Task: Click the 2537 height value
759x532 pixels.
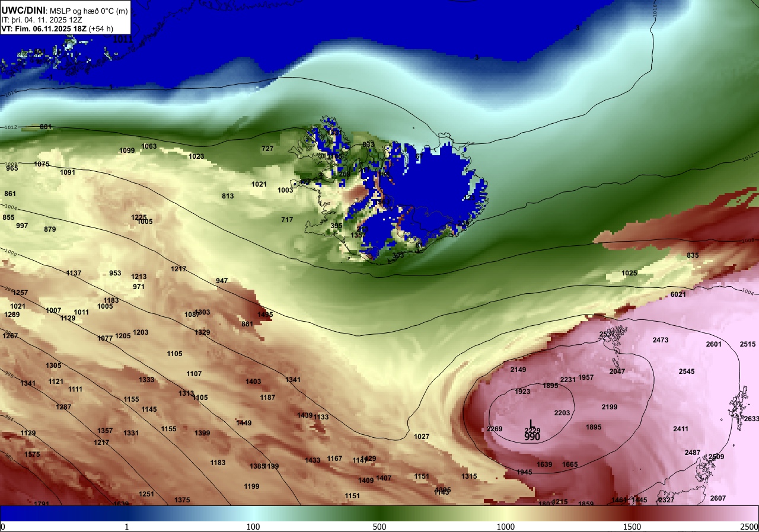Action: coord(607,334)
